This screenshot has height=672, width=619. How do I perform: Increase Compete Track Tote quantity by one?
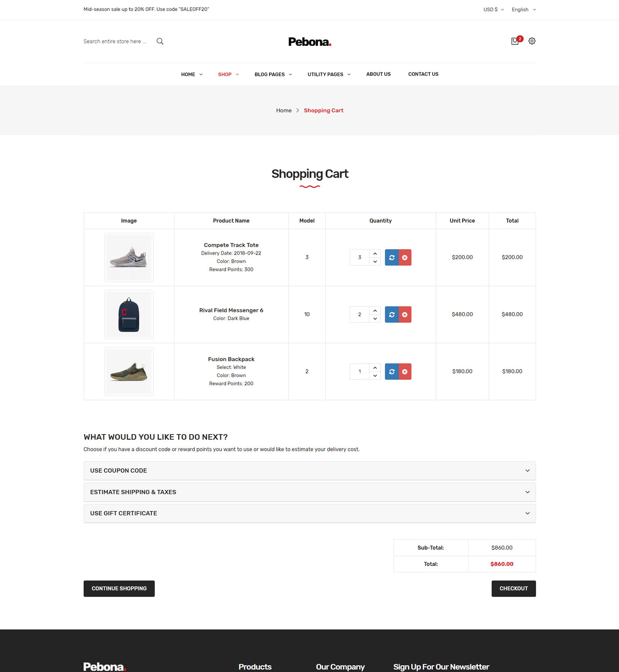(x=375, y=253)
